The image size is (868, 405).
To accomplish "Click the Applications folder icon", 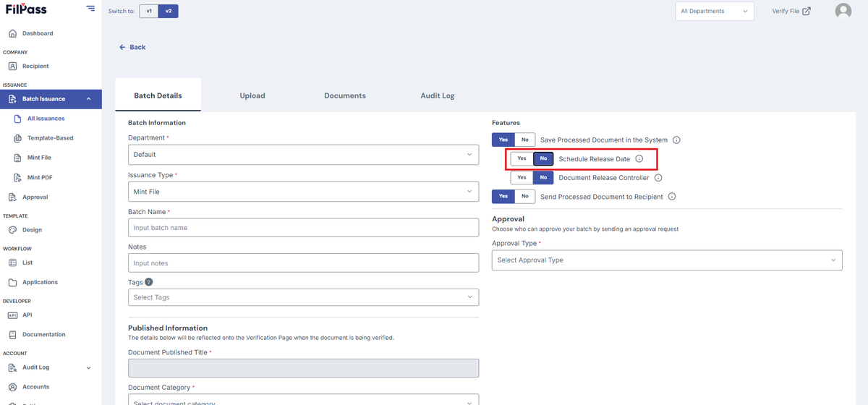I will [x=12, y=282].
